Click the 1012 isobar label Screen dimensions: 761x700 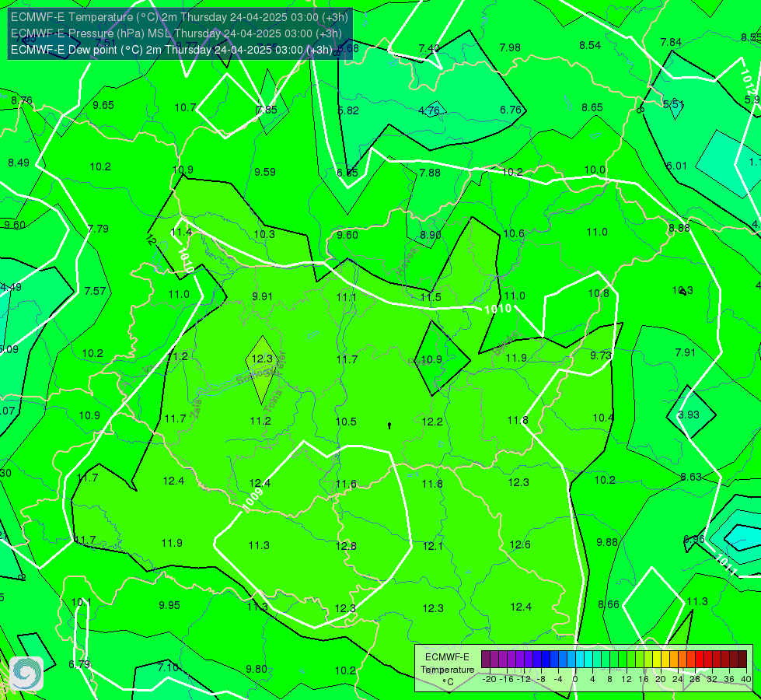748,82
